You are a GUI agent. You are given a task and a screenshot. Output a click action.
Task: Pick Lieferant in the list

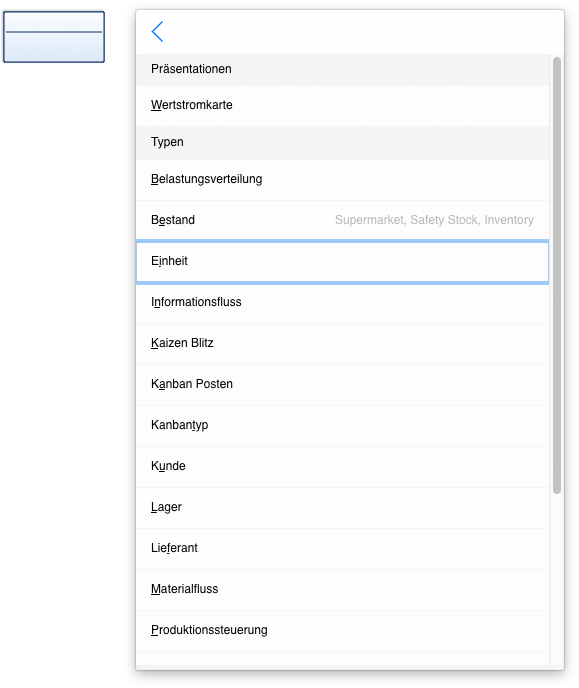pos(342,548)
